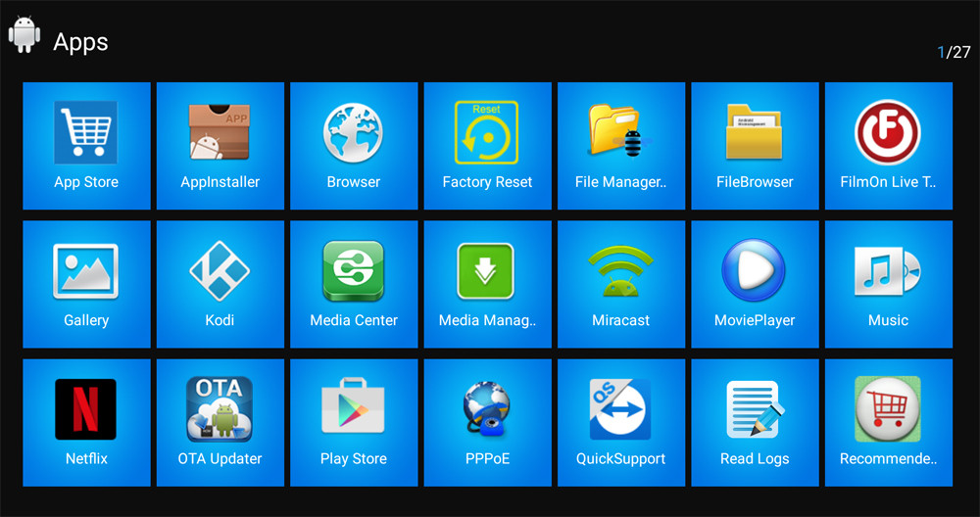Screen dimensions: 980x517
Task: Start Miracast screen sharing app
Action: [x=620, y=283]
